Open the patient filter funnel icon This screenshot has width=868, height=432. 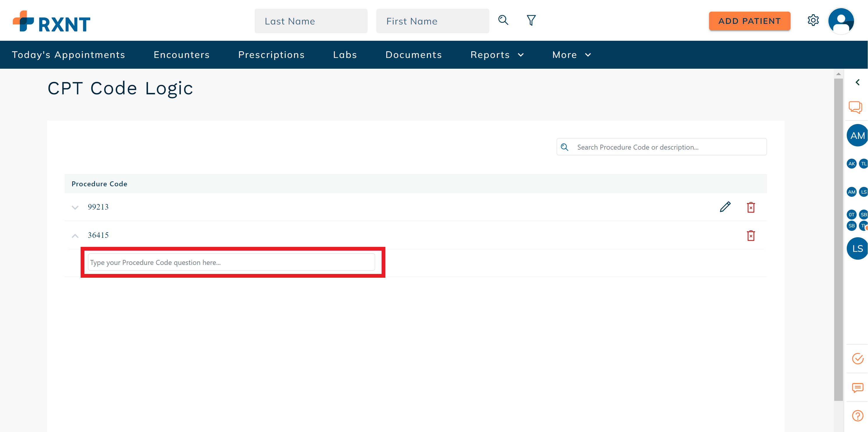coord(531,20)
